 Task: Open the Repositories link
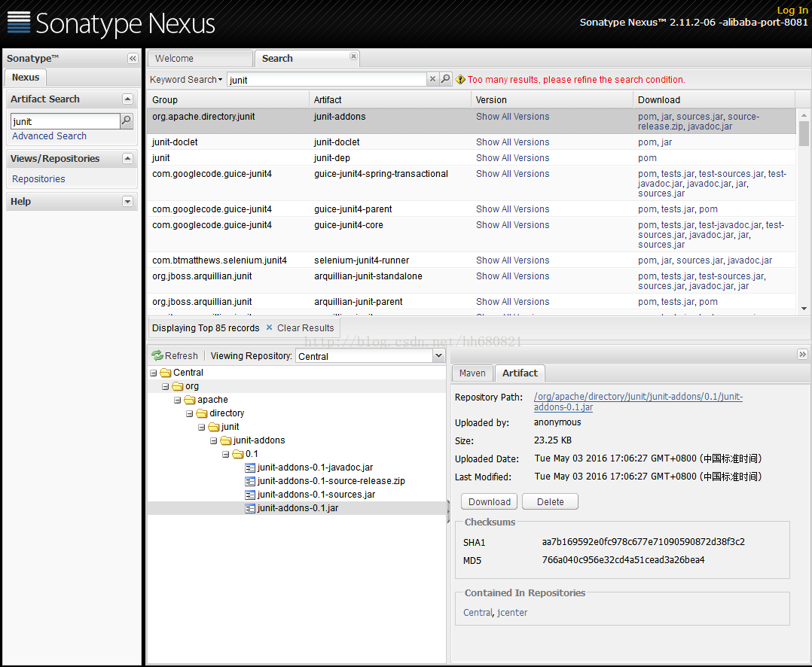coord(39,179)
